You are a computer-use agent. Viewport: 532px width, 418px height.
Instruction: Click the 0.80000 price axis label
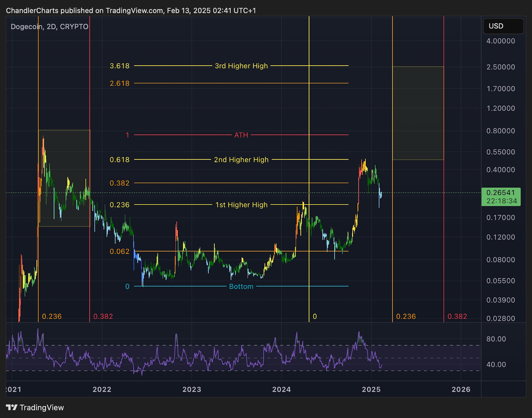(501, 131)
